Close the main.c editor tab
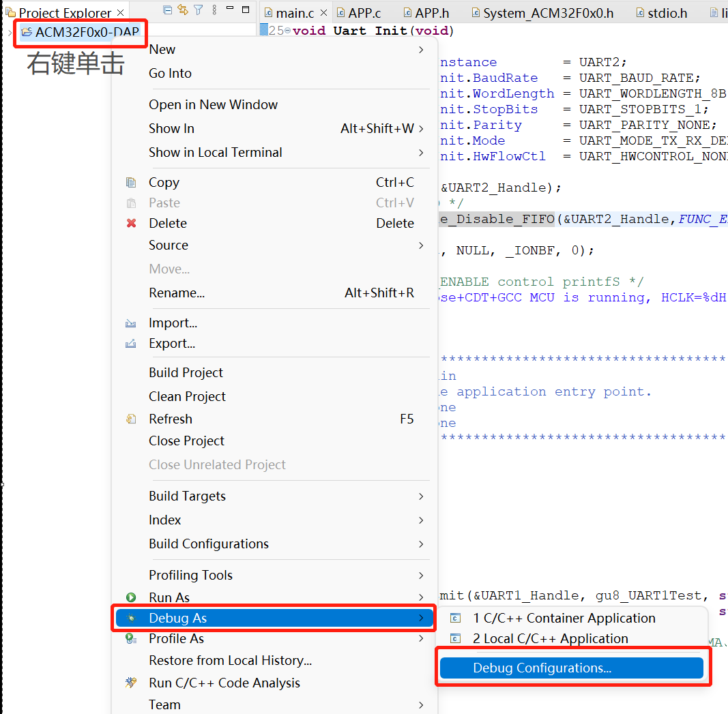 (x=323, y=13)
